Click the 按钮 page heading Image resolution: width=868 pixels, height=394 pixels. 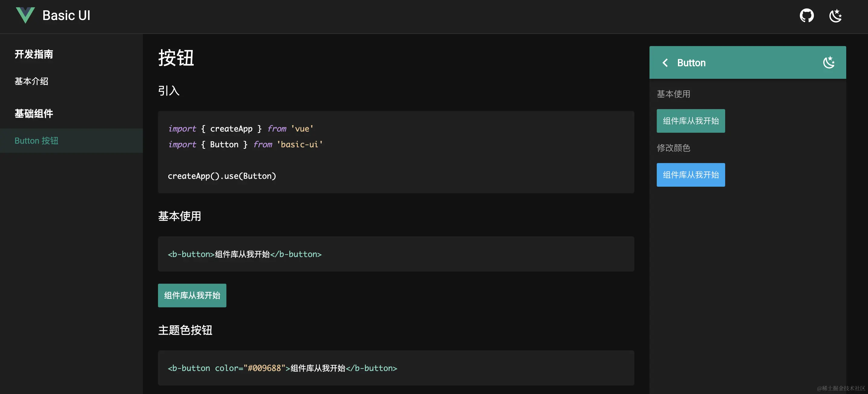(x=176, y=58)
